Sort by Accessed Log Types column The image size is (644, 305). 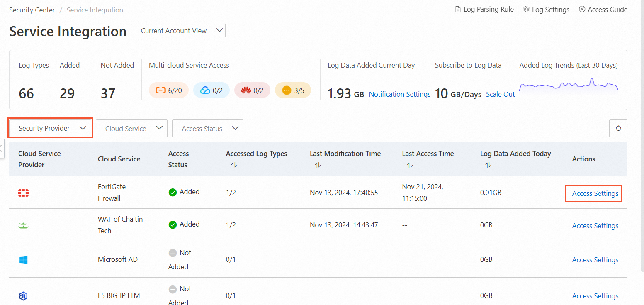[x=234, y=165]
